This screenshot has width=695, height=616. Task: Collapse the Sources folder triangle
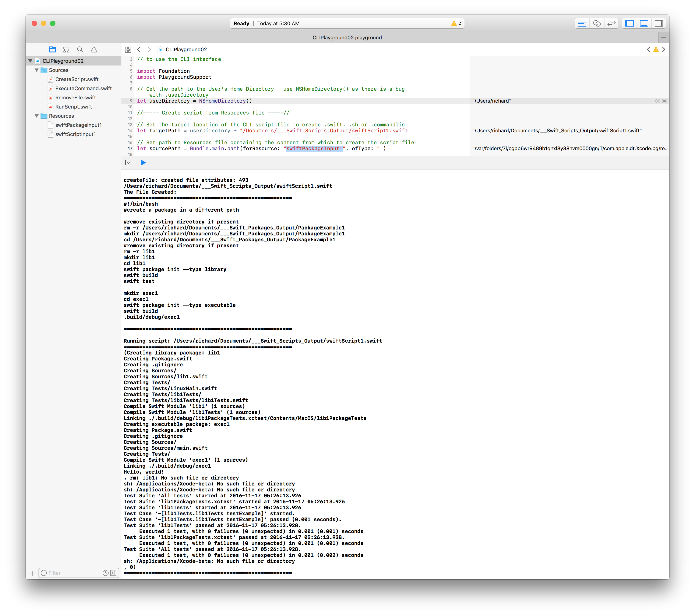click(37, 70)
